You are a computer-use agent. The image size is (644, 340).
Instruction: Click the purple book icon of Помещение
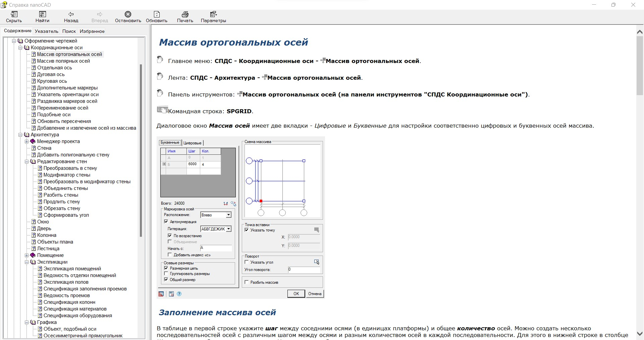pos(33,255)
